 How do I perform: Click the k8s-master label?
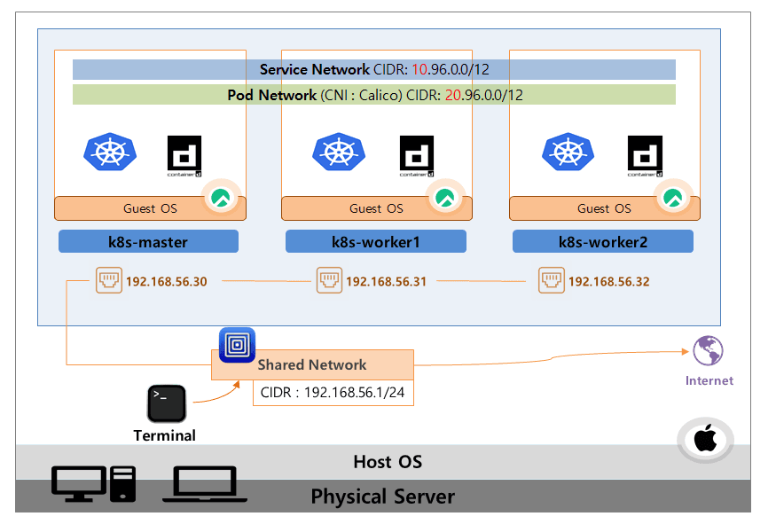148,241
